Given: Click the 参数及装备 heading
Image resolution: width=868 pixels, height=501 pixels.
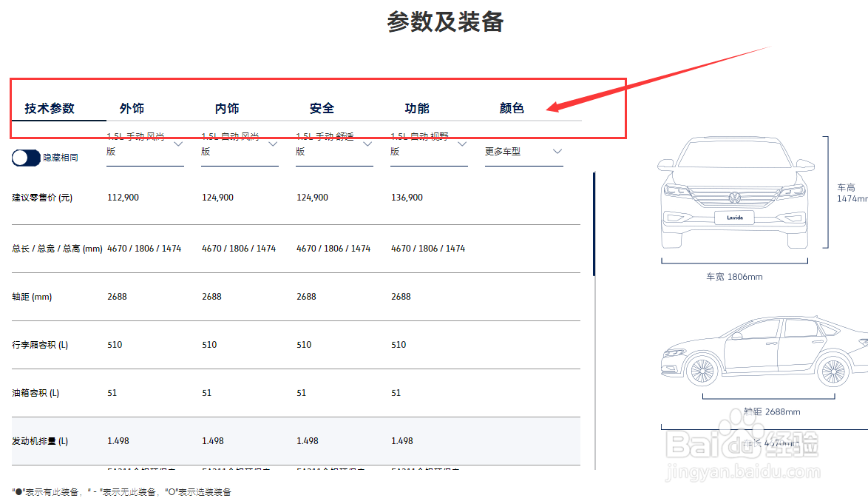Looking at the screenshot, I should [x=445, y=22].
